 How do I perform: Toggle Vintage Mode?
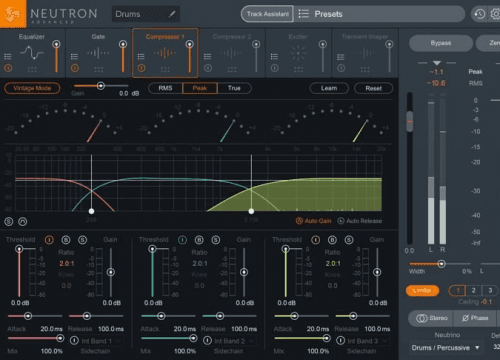pos(32,88)
